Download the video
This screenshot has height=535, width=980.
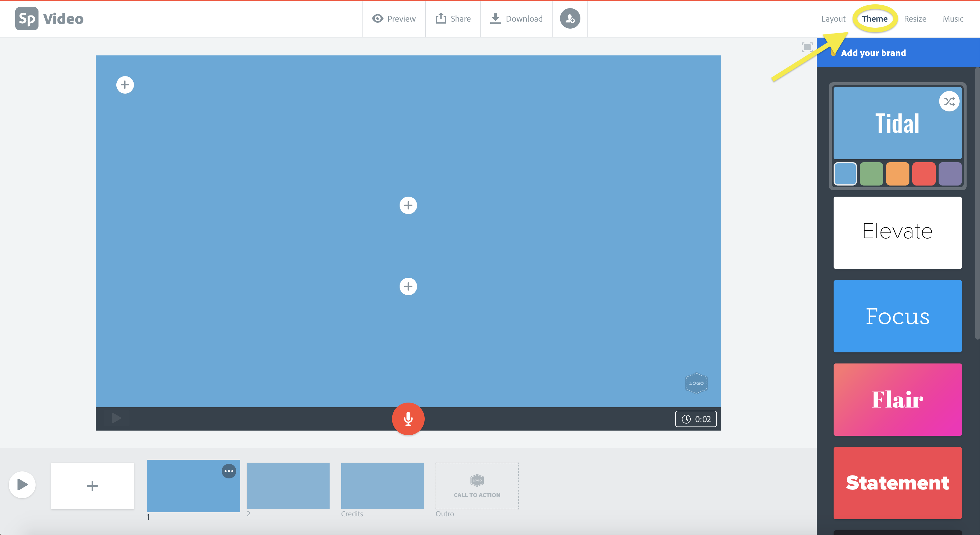coord(516,19)
